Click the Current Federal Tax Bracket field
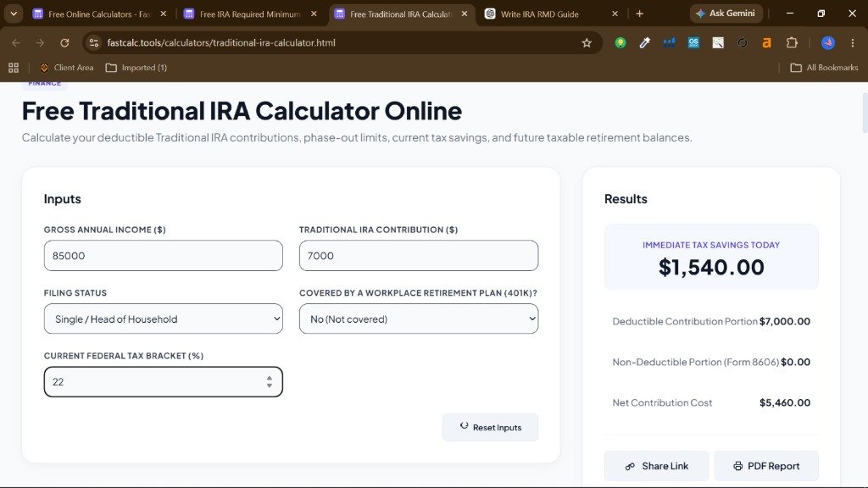Viewport: 868px width, 488px height. pos(164,382)
